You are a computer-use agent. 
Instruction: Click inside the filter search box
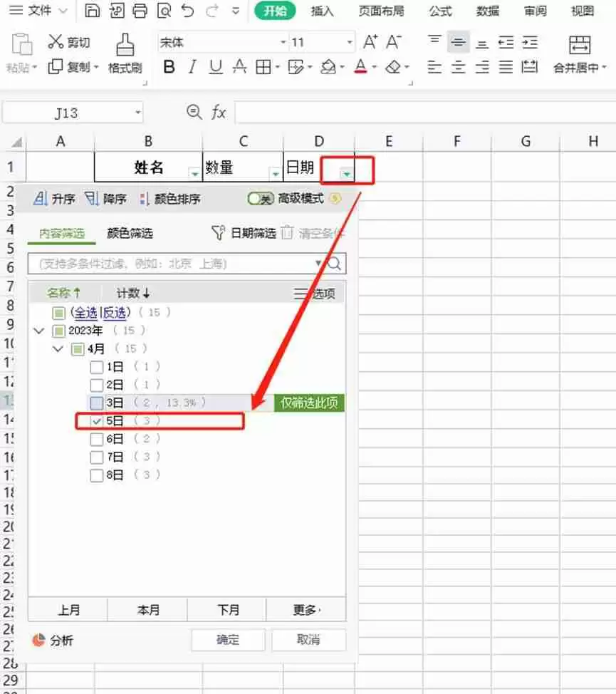164,263
